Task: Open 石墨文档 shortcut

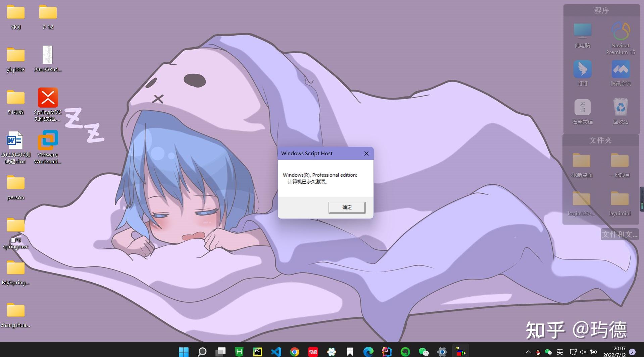Action: point(582,112)
